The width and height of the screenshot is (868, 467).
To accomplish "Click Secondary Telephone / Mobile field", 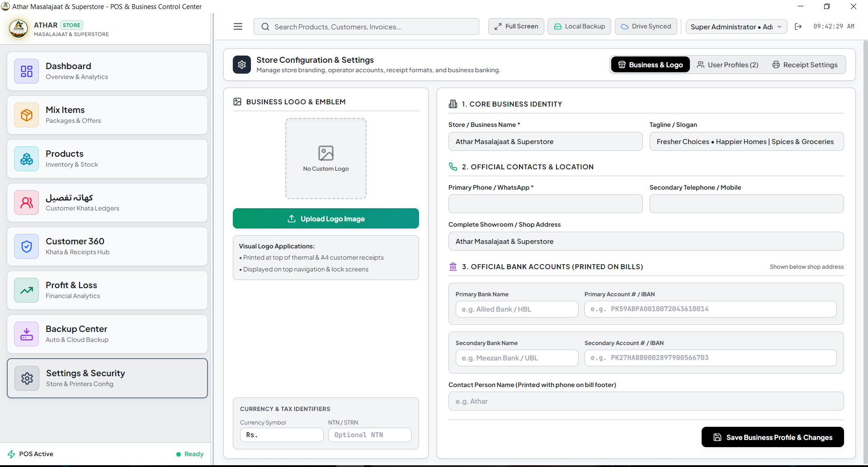I will tap(747, 204).
